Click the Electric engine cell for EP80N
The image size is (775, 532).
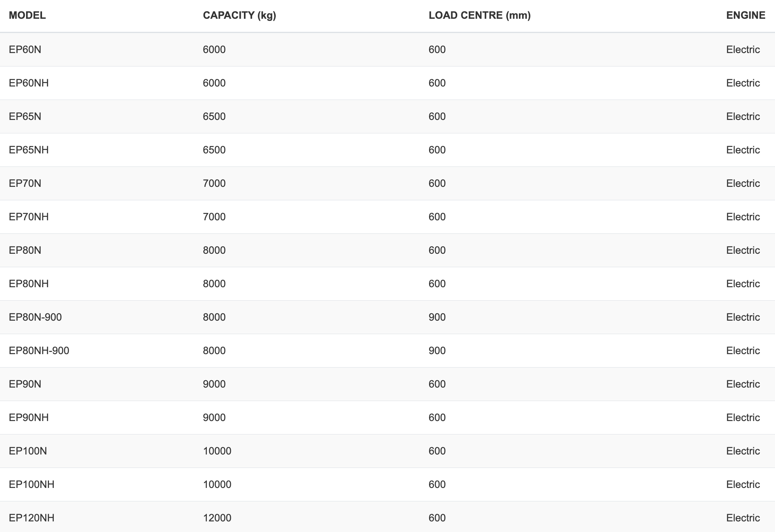coord(743,250)
